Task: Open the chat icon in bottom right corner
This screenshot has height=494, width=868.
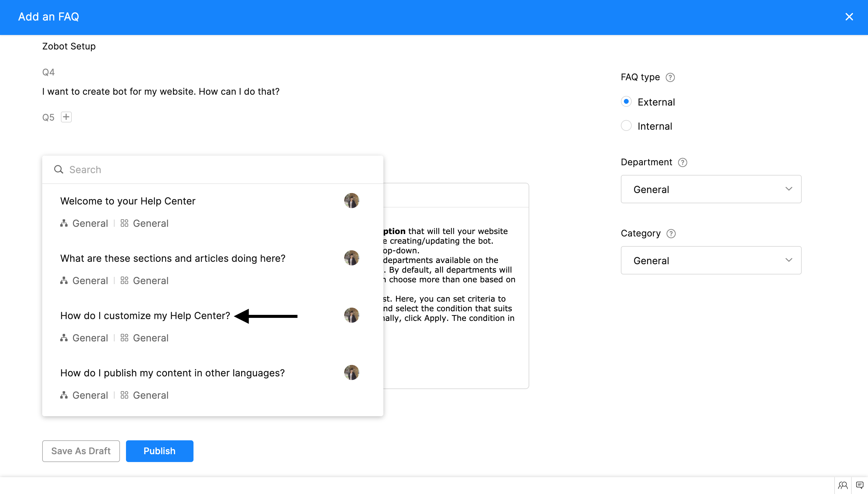Action: coord(860,485)
